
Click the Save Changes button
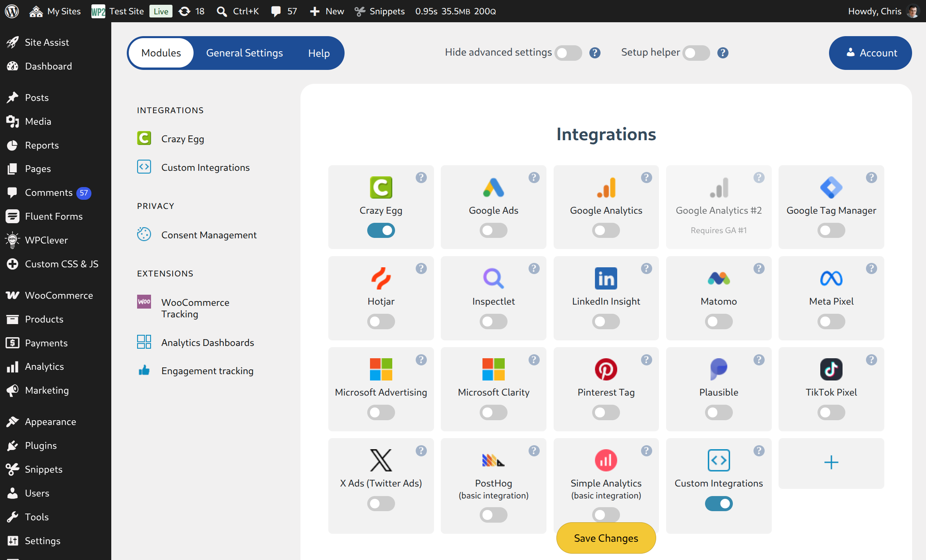coord(606,538)
